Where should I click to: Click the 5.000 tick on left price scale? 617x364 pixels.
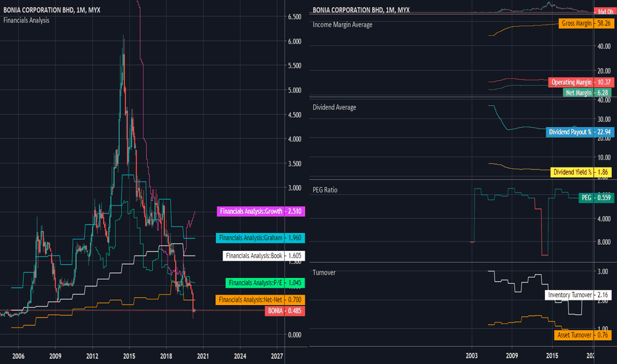[295, 90]
